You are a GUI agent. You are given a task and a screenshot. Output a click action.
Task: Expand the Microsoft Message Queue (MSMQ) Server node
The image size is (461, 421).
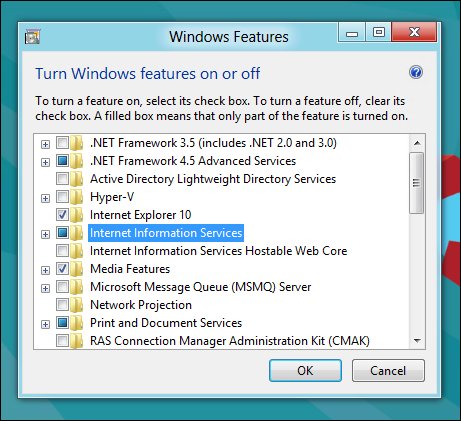(x=45, y=288)
